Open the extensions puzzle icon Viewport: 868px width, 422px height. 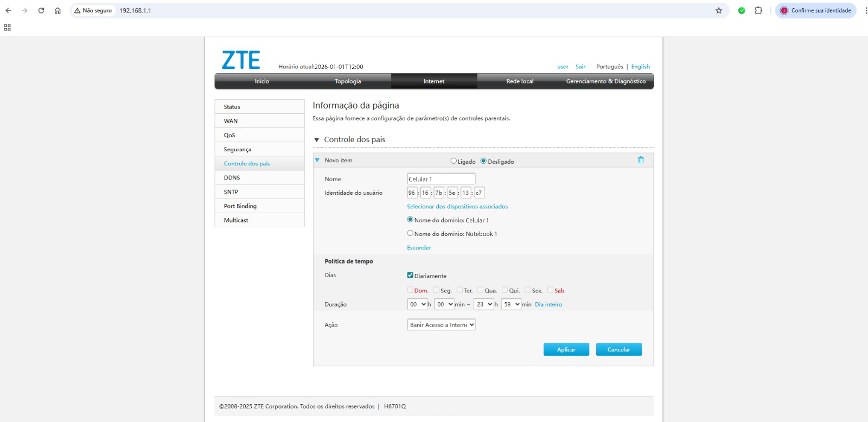[758, 10]
